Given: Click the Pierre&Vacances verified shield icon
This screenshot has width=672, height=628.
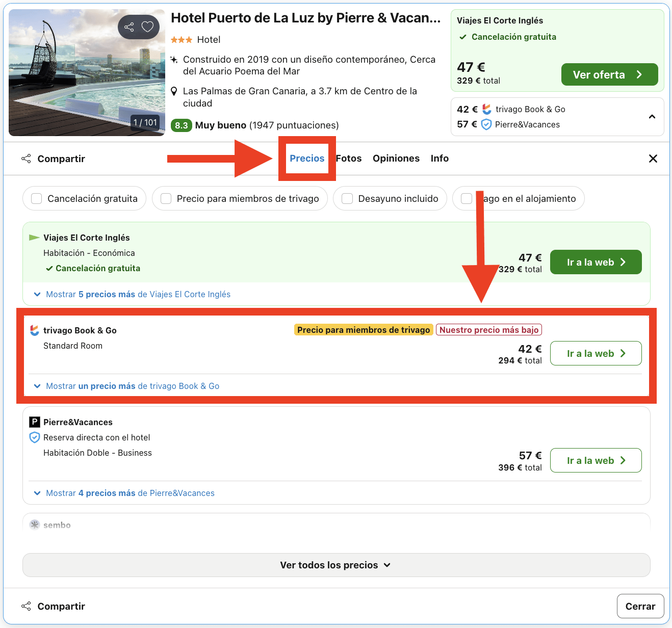Looking at the screenshot, I should 34,437.
